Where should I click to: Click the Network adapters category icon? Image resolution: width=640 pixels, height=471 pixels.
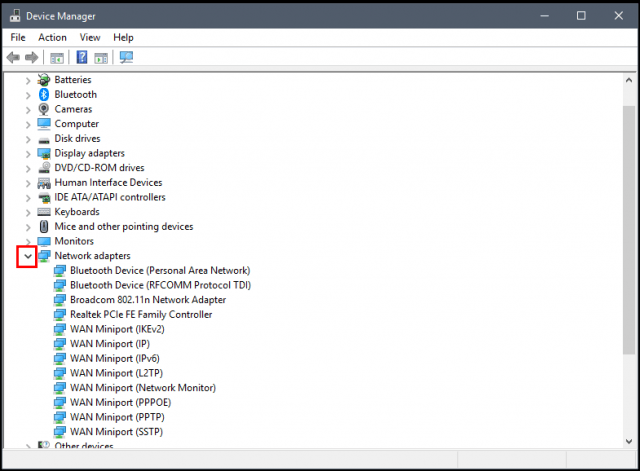(44, 256)
